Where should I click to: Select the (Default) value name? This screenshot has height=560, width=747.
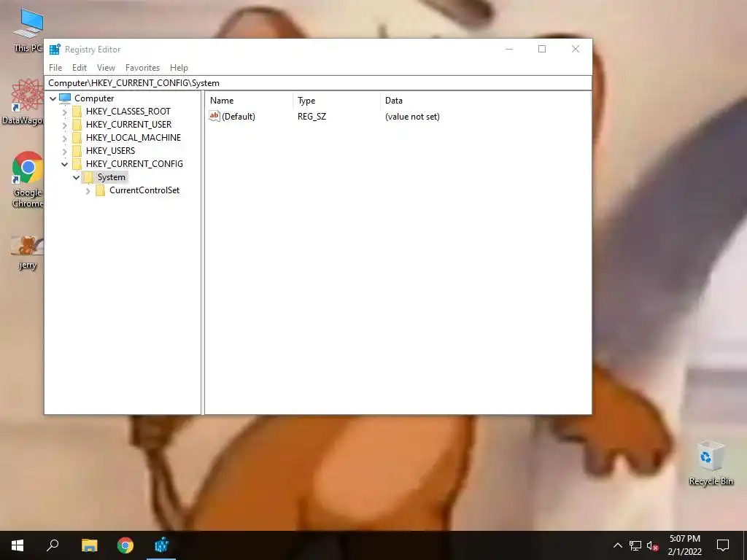239,117
